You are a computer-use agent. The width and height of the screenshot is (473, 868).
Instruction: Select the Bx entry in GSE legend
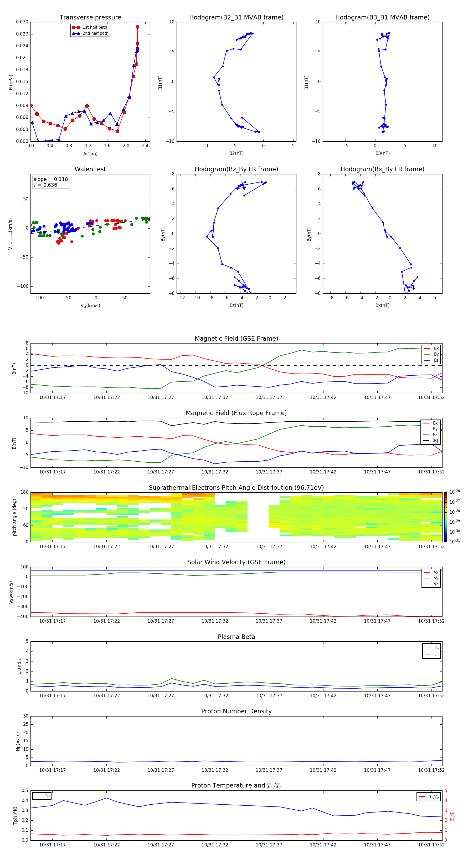click(431, 349)
